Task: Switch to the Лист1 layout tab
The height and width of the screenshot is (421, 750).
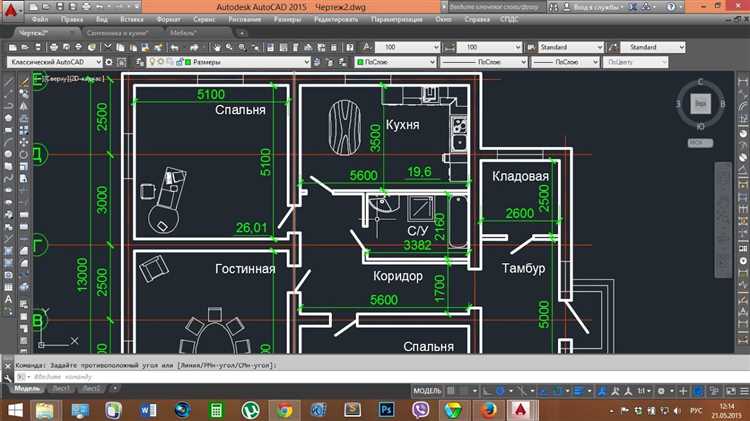Action: (60, 388)
